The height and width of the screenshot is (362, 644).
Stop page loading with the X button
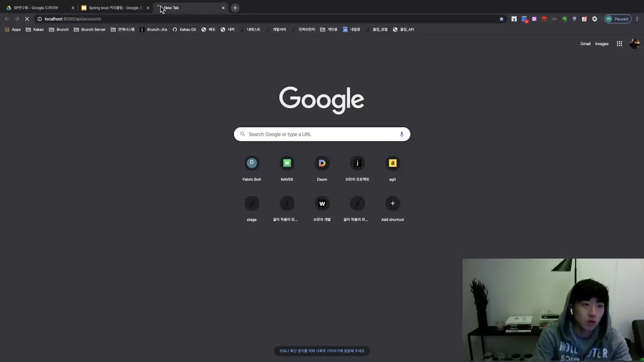[27, 19]
